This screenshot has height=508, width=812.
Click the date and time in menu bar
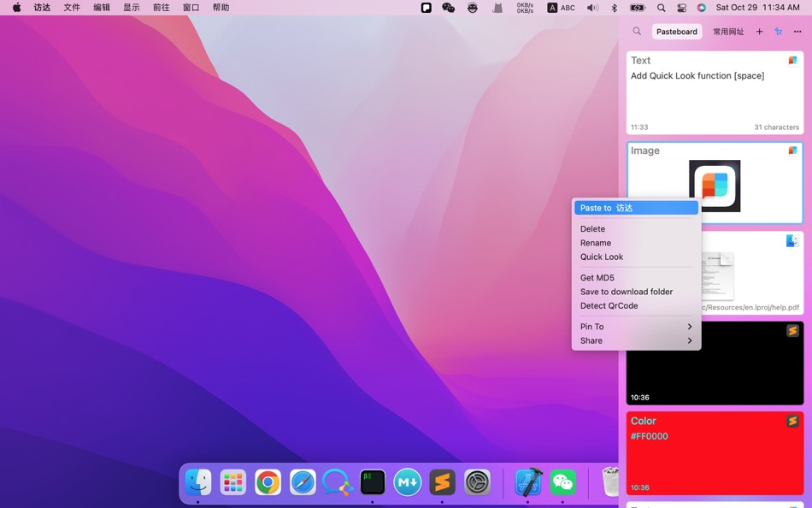pos(757,8)
